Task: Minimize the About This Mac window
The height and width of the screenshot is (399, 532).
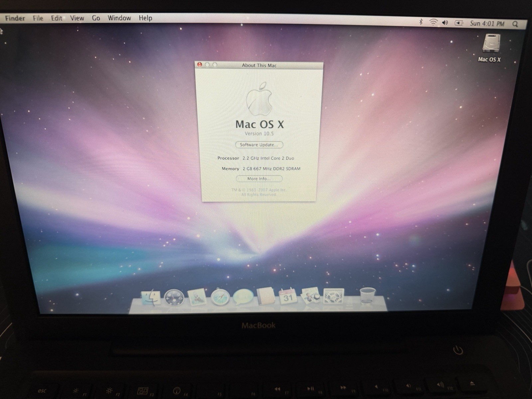Action: tap(207, 65)
